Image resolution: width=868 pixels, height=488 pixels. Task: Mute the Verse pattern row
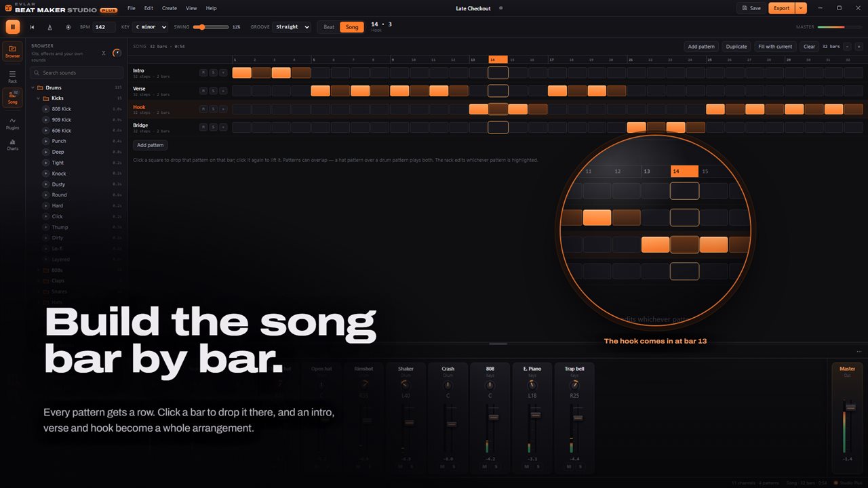point(203,91)
